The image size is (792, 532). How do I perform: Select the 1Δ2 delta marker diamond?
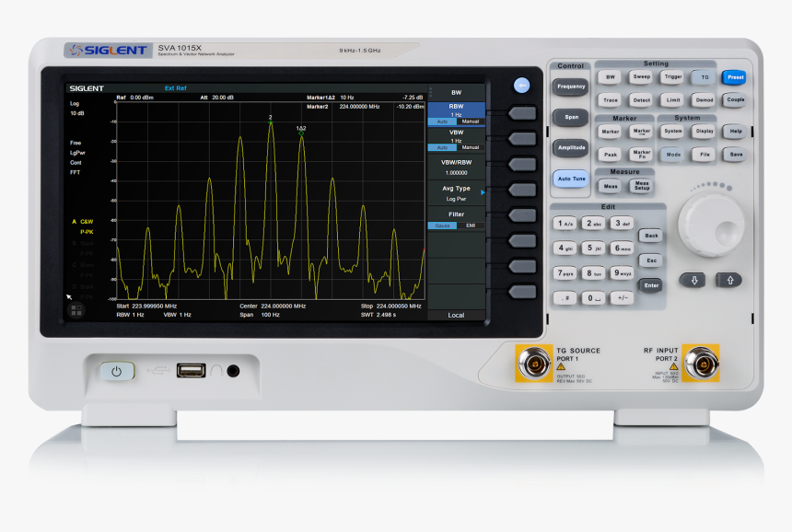point(301,132)
